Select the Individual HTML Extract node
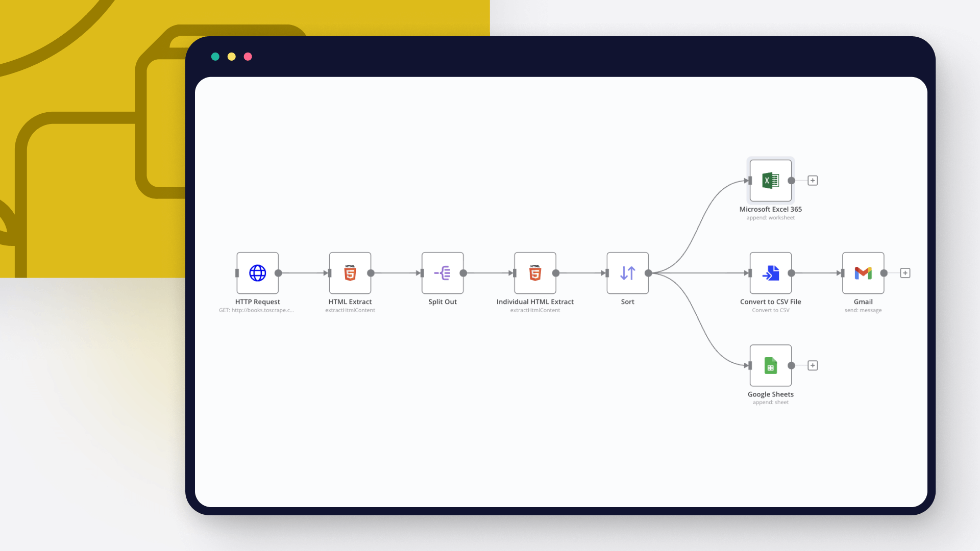The image size is (980, 551). 535,273
